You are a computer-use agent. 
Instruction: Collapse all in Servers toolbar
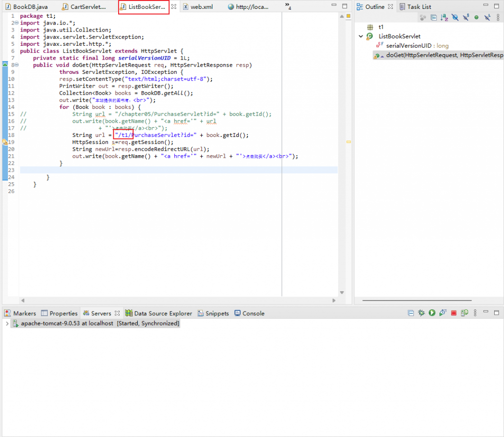coord(410,313)
